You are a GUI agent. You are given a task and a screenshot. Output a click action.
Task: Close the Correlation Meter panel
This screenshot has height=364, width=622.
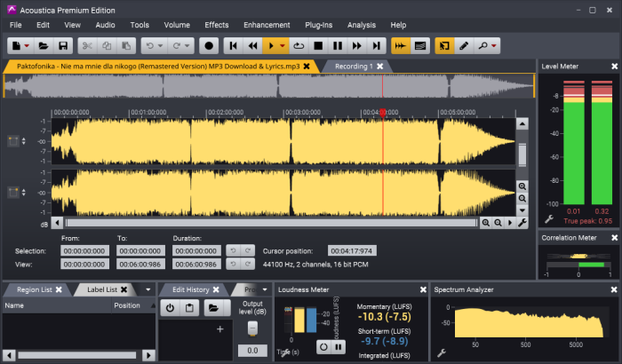click(x=615, y=238)
